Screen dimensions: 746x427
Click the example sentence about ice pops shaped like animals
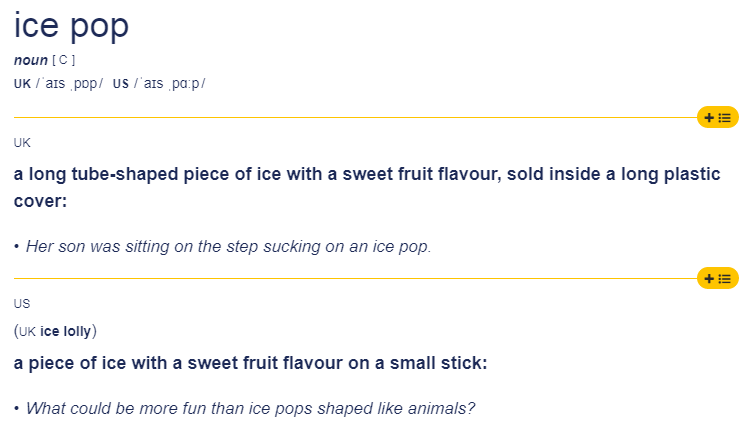[250, 408]
